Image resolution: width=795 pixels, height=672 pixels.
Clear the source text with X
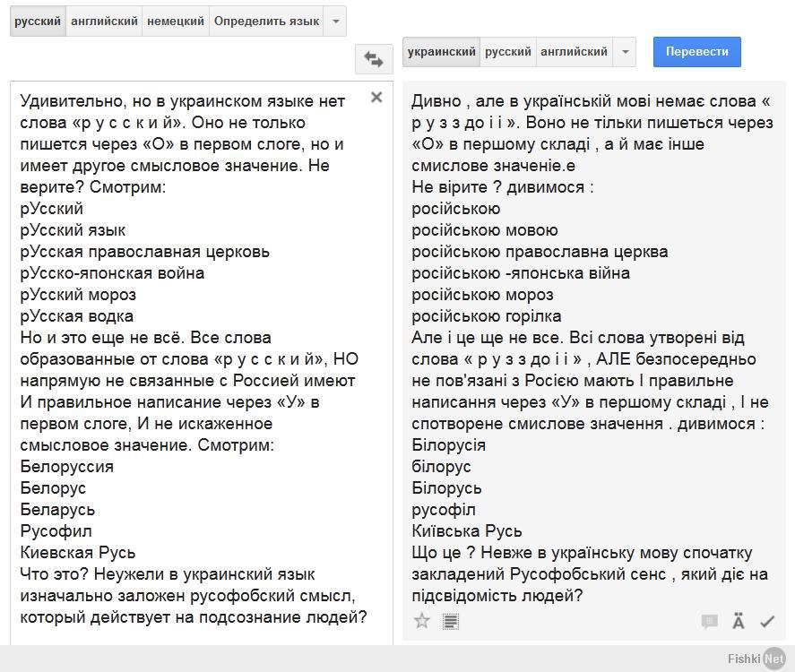point(376,97)
